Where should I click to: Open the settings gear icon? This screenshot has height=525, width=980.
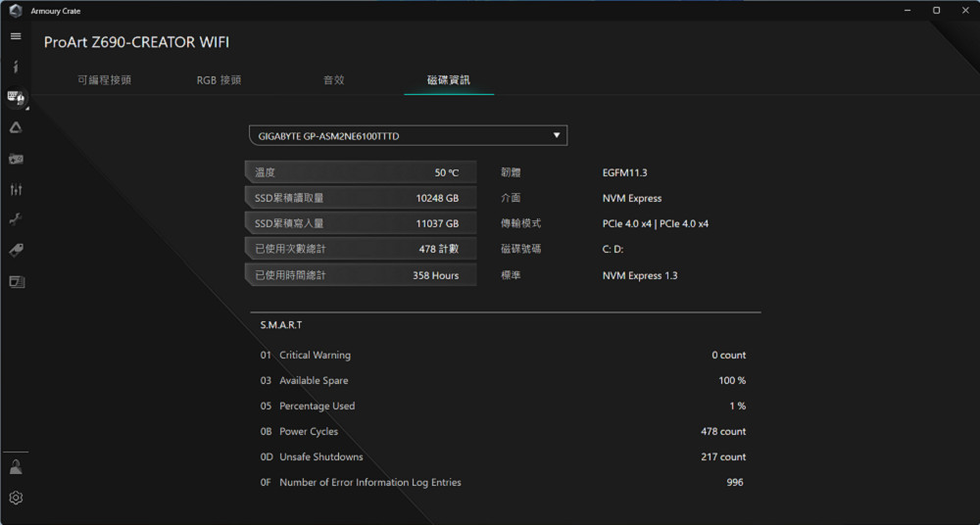[16, 498]
